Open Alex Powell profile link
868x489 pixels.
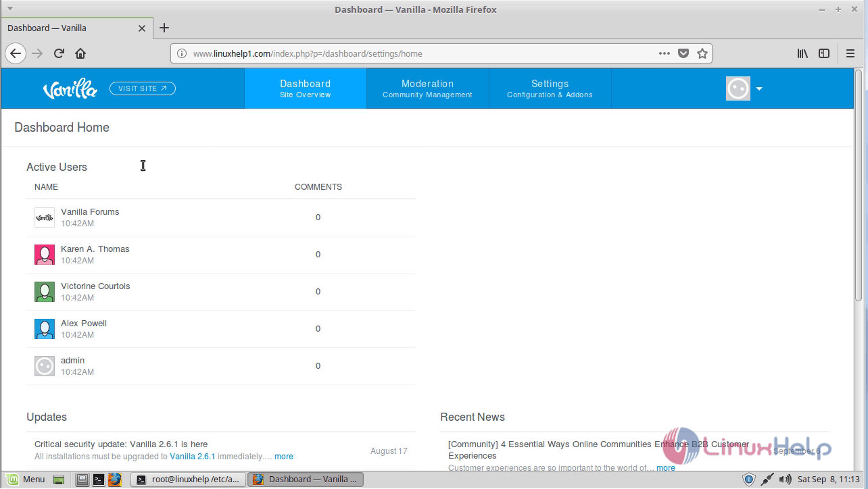84,324
